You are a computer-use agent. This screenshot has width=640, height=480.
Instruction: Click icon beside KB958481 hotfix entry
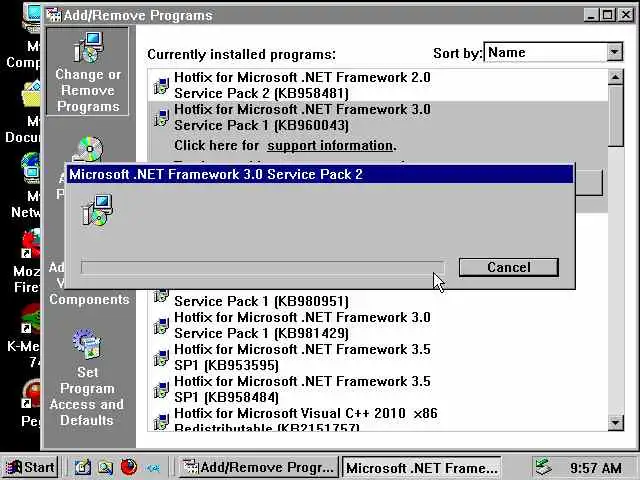coord(161,85)
